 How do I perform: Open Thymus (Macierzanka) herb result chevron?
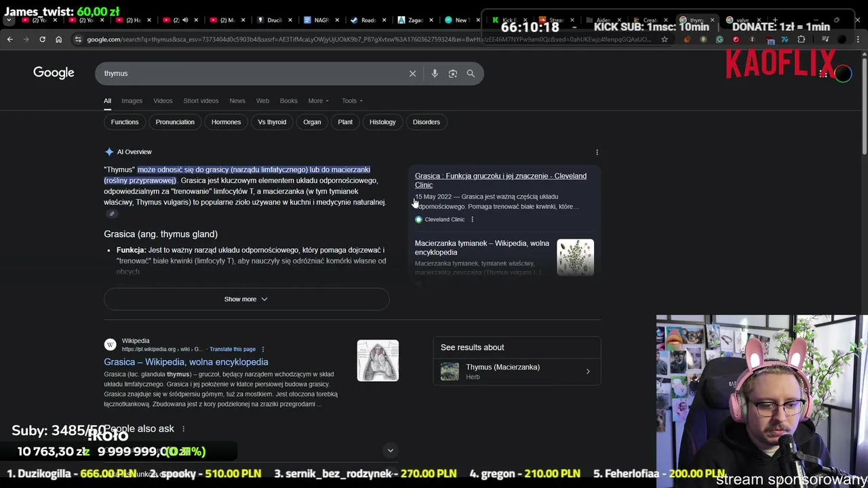(x=588, y=371)
